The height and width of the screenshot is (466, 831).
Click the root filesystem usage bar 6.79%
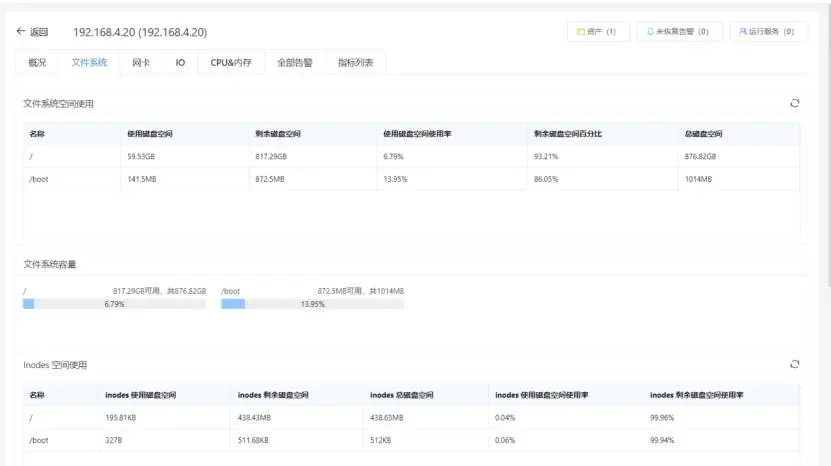pos(114,304)
